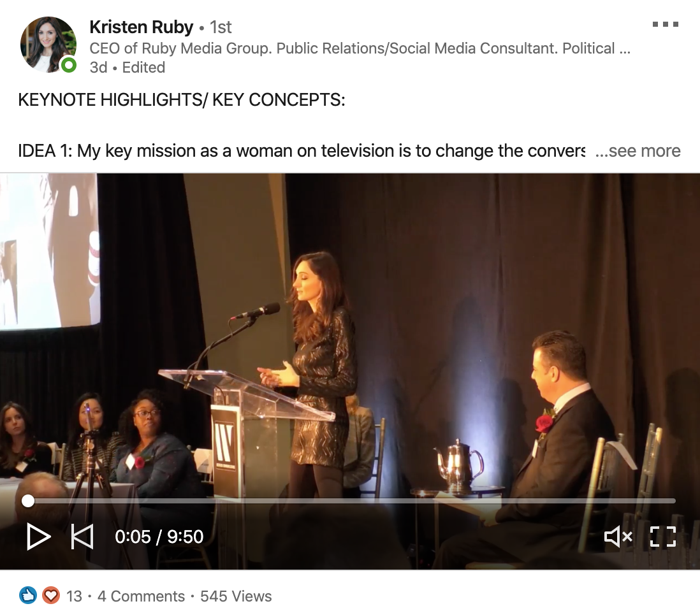700x613 pixels.
Task: Click the red heart reaction icon
Action: point(51,596)
